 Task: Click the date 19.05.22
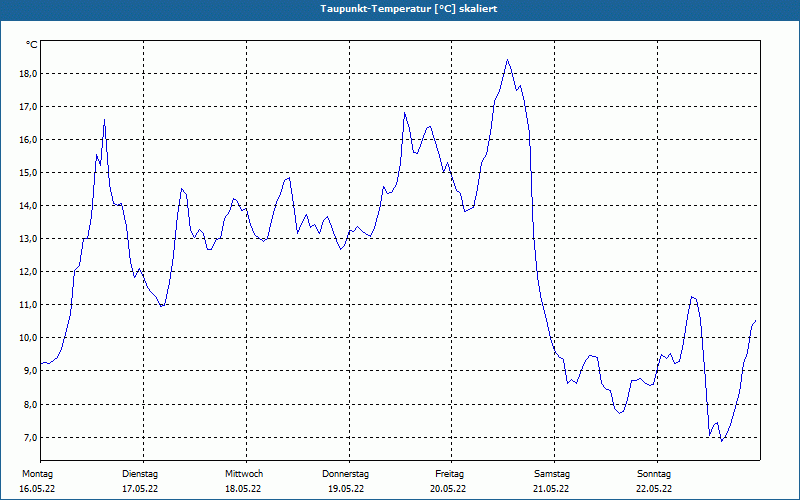pyautogui.click(x=346, y=489)
